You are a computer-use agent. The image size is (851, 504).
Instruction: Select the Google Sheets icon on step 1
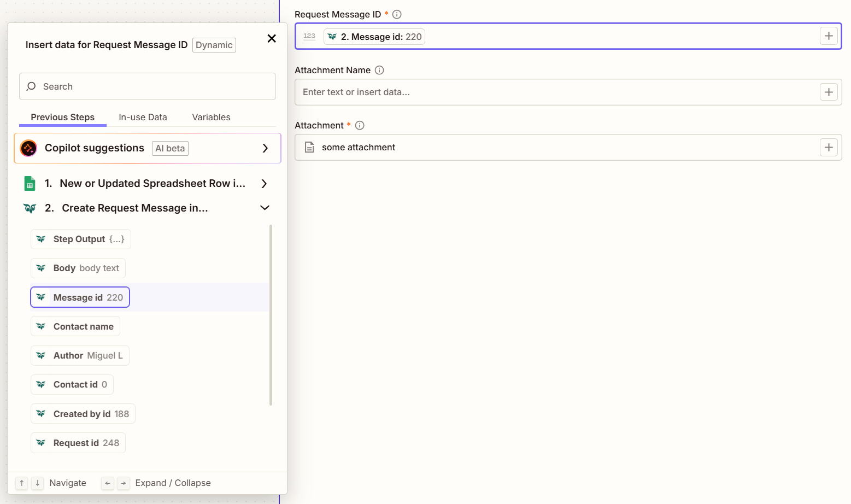(30, 183)
